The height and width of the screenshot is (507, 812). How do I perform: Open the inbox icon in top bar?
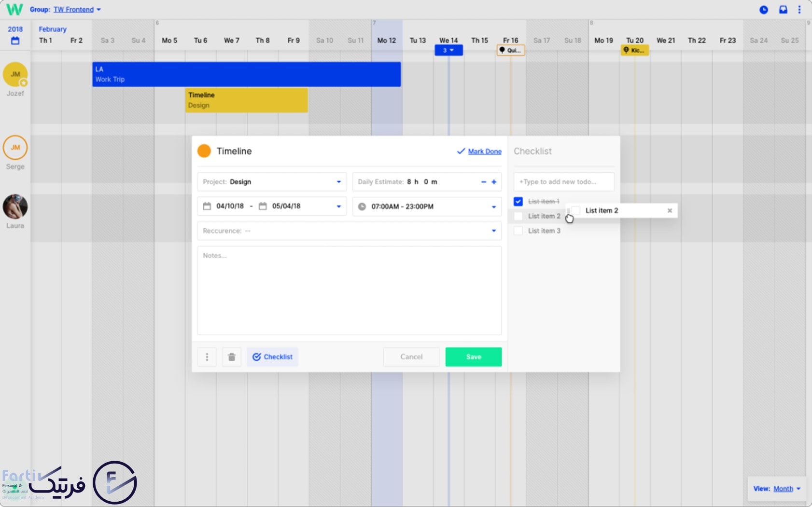click(x=783, y=10)
